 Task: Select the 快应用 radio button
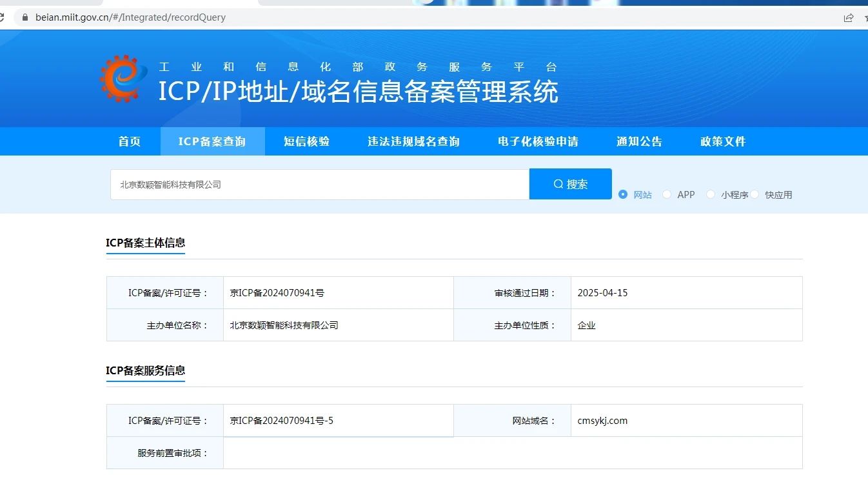point(755,194)
